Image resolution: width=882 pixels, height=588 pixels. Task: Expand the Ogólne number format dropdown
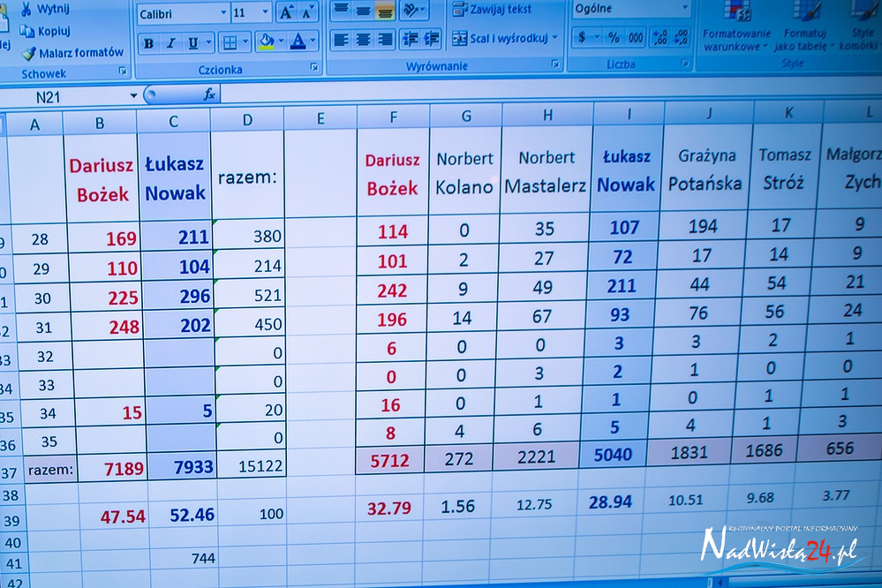coord(685,9)
